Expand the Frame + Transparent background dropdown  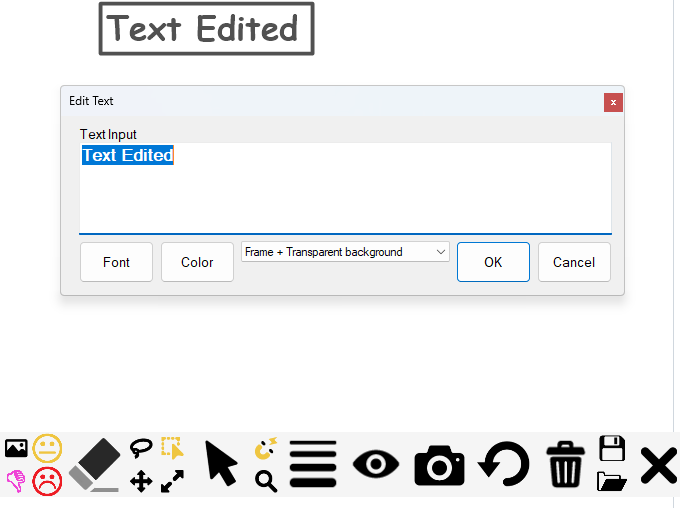pyautogui.click(x=345, y=252)
